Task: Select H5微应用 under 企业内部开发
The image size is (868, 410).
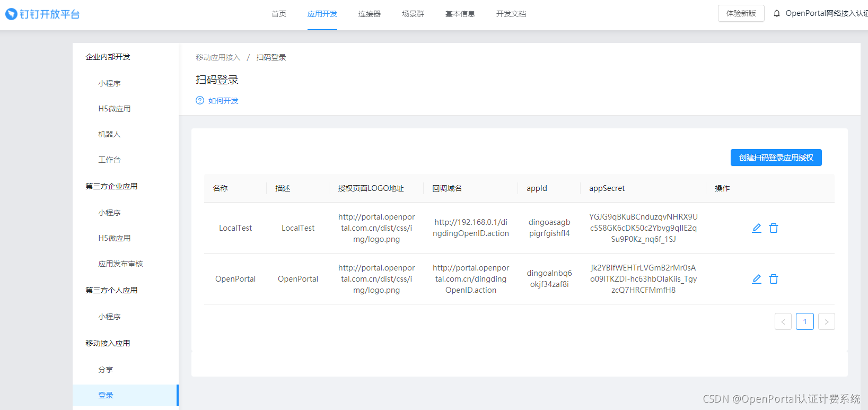Action: coord(115,109)
